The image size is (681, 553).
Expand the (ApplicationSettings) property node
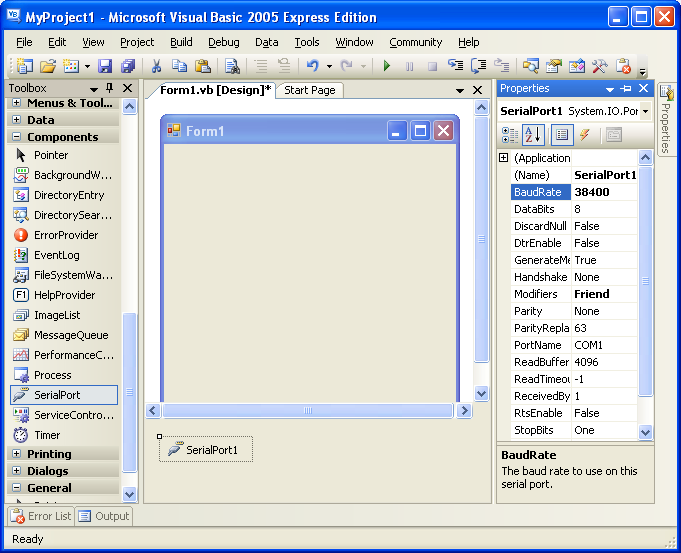(503, 157)
